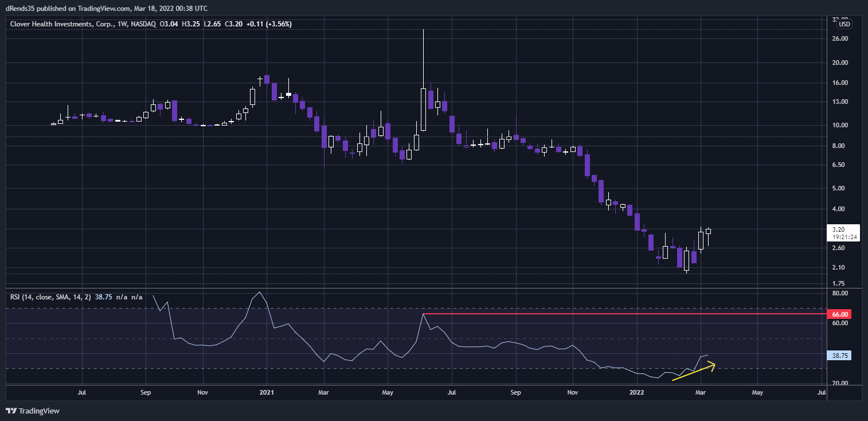This screenshot has width=868, height=421.
Task: Click the 19:21:24 countdown timer label
Action: [x=844, y=237]
